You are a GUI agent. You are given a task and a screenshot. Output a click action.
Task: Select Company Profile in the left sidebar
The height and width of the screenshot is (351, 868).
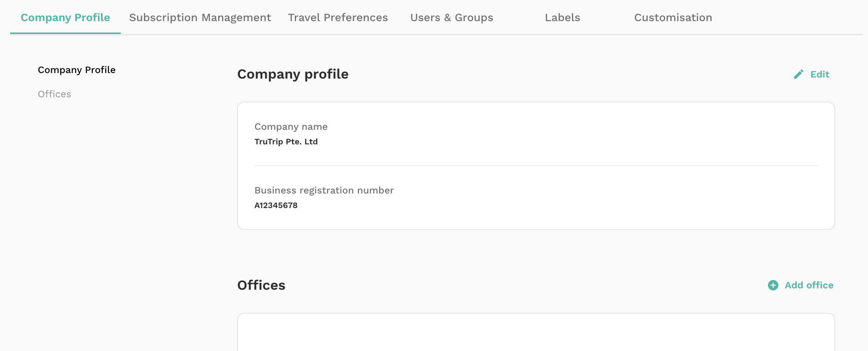76,70
